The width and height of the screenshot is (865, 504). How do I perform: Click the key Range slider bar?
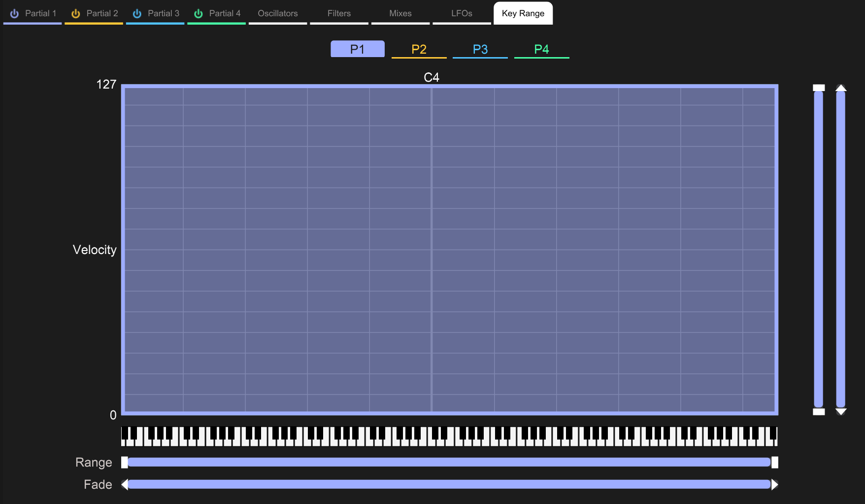tap(449, 462)
